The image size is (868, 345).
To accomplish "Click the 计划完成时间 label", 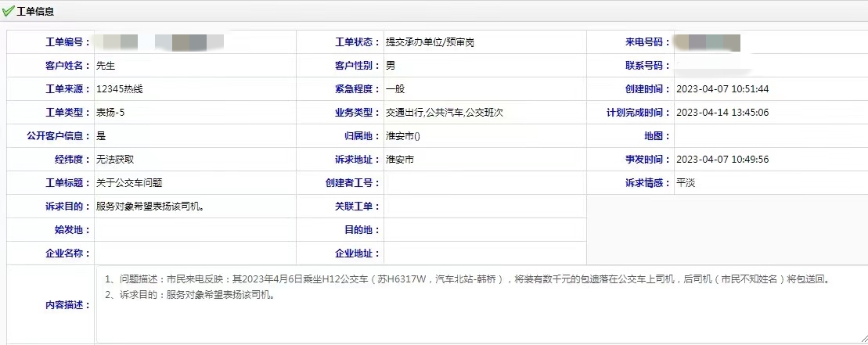I will pyautogui.click(x=638, y=113).
